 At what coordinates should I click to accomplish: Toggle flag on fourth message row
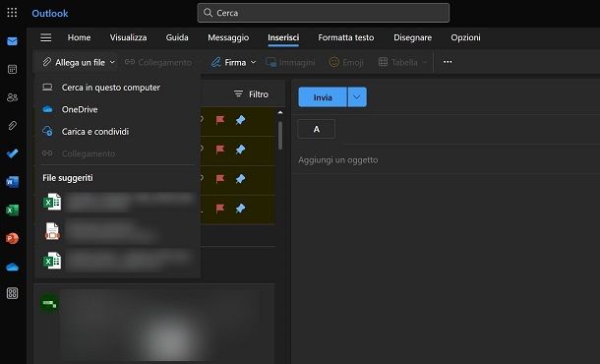220,209
